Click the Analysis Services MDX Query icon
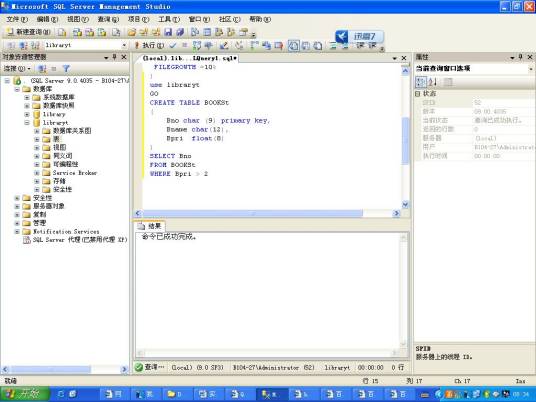The image size is (536, 402). pos(78,32)
